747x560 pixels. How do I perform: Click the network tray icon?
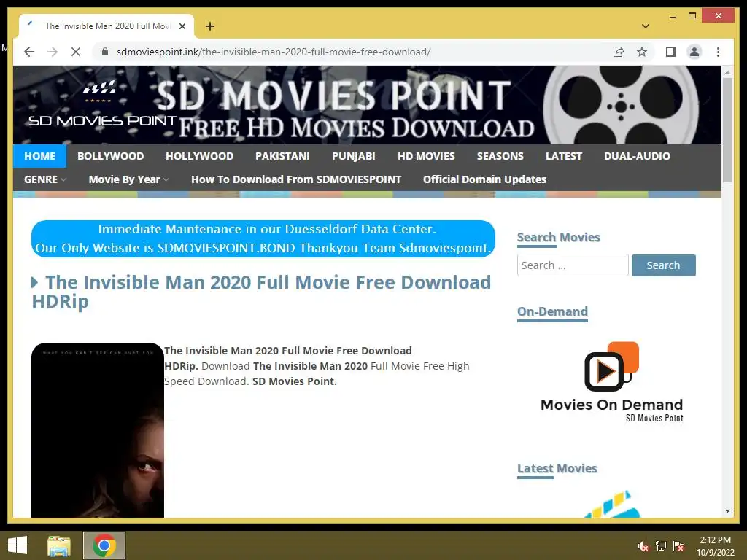coord(661,546)
